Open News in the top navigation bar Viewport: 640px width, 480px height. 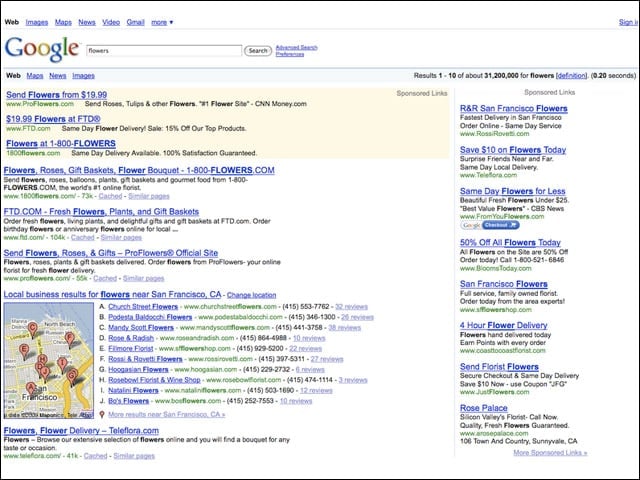[x=87, y=22]
